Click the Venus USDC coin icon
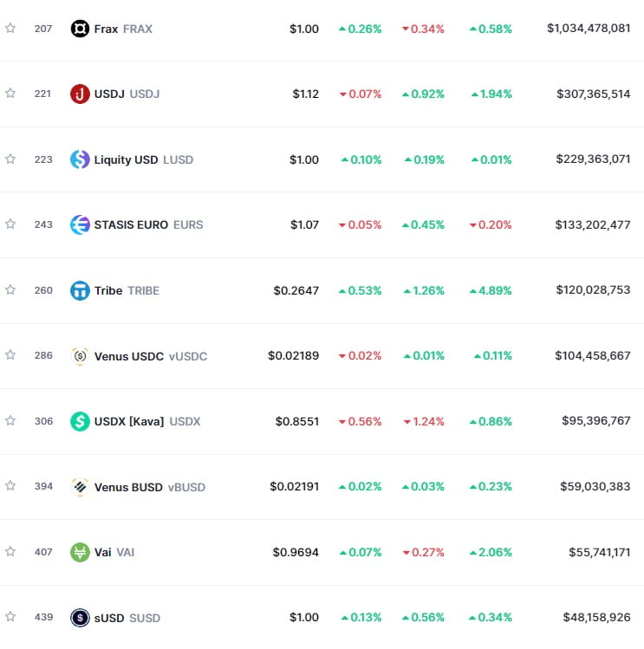This screenshot has height=649, width=644. (x=80, y=355)
